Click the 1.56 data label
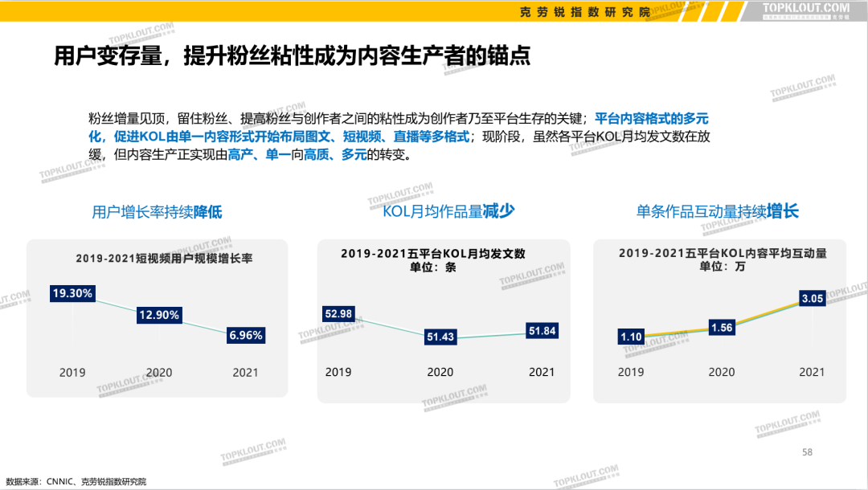This screenshot has width=868, height=490. coord(722,328)
